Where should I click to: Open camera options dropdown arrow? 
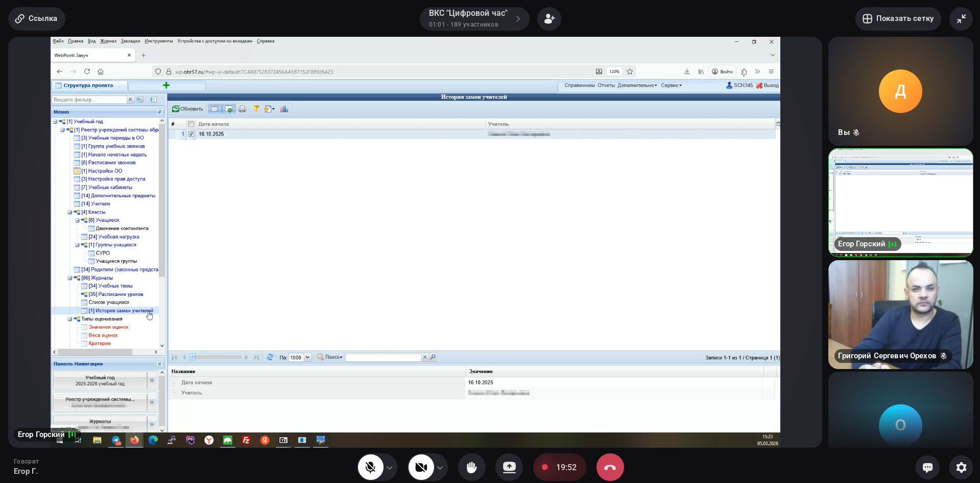(440, 468)
